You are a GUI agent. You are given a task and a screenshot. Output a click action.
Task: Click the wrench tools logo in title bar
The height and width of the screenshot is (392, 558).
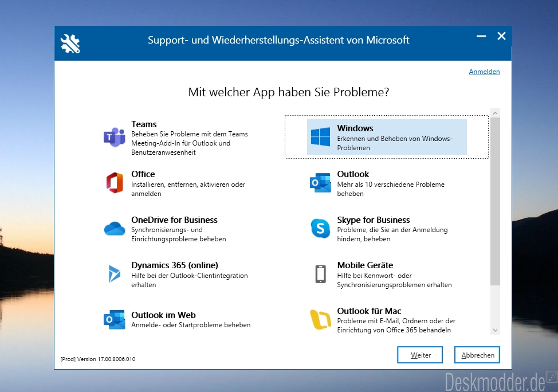point(70,44)
